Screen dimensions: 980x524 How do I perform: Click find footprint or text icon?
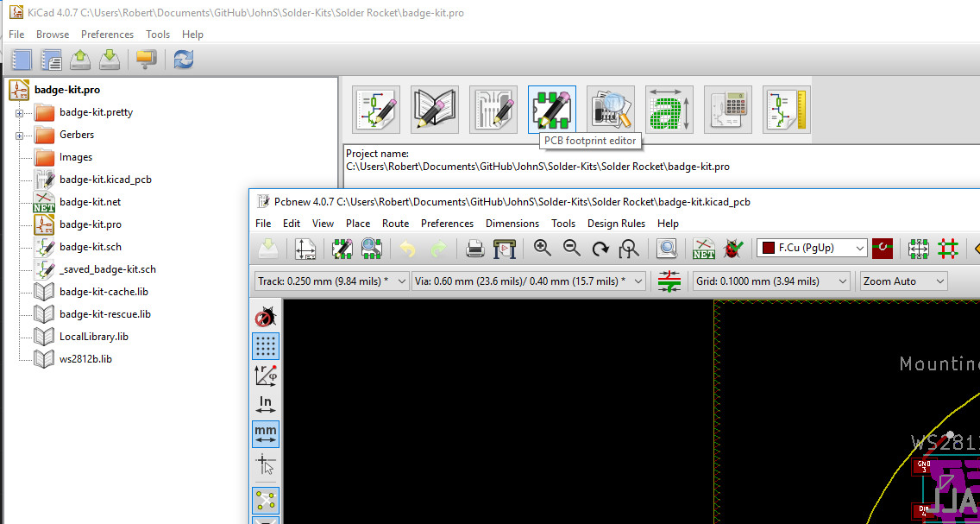(x=667, y=249)
